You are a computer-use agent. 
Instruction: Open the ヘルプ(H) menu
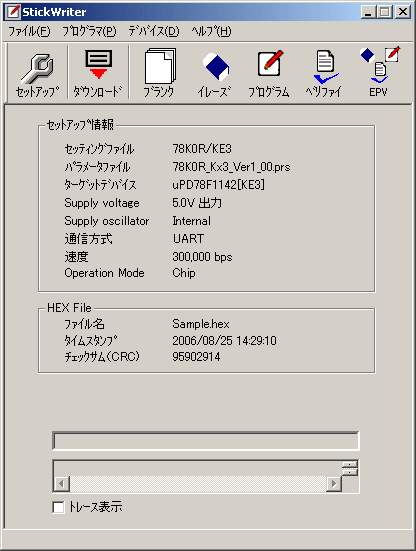pos(212,32)
